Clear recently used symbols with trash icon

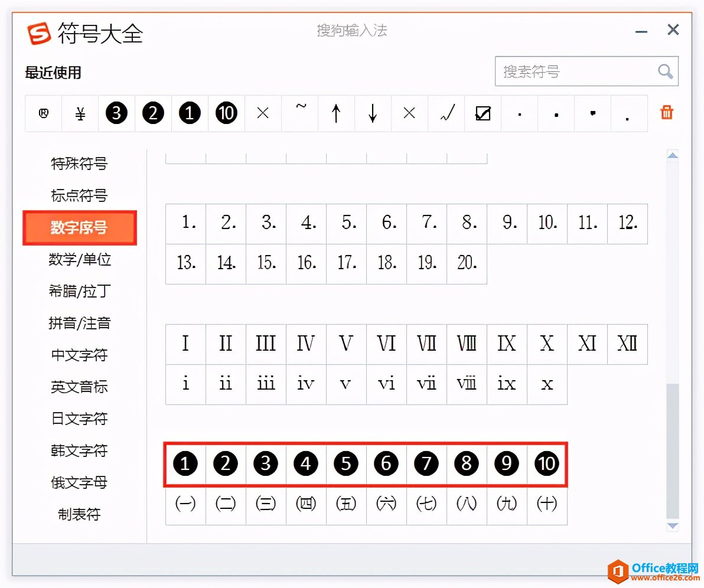[667, 112]
